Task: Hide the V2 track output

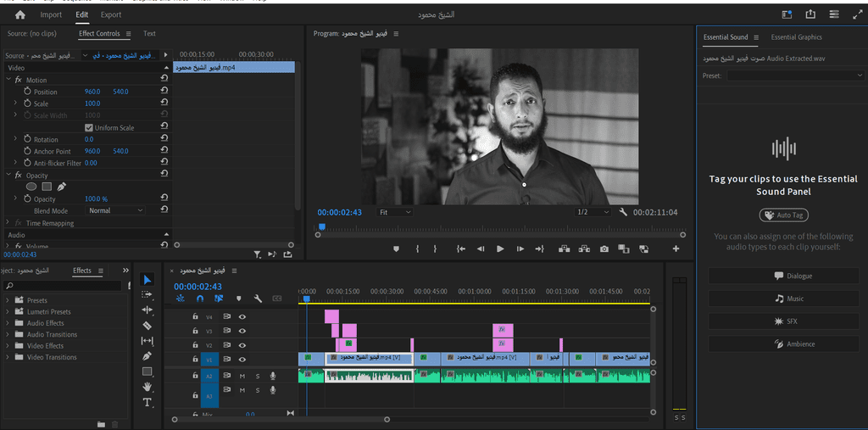Action: [x=242, y=344]
